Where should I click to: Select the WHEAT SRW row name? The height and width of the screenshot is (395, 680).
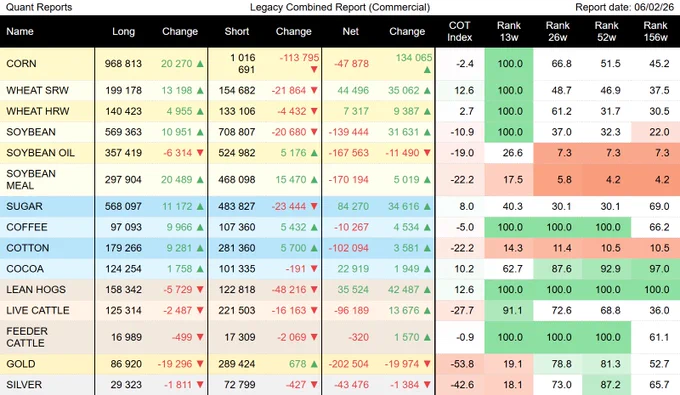point(37,91)
